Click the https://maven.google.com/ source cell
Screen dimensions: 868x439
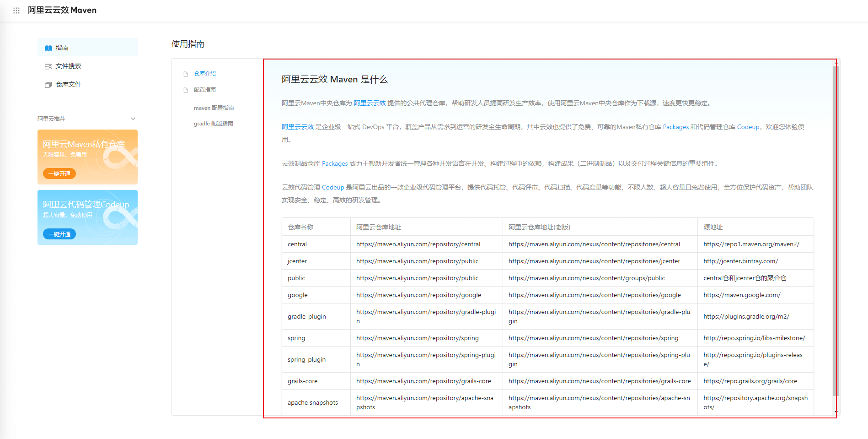[x=755, y=295]
